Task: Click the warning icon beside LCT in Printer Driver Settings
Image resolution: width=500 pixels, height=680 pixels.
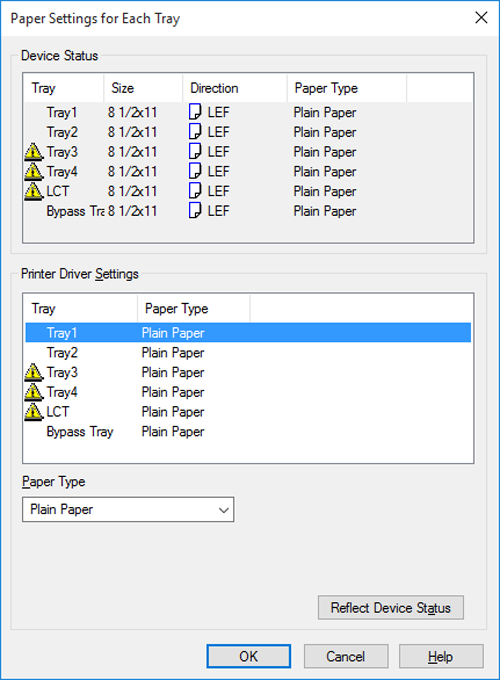Action: [33, 412]
